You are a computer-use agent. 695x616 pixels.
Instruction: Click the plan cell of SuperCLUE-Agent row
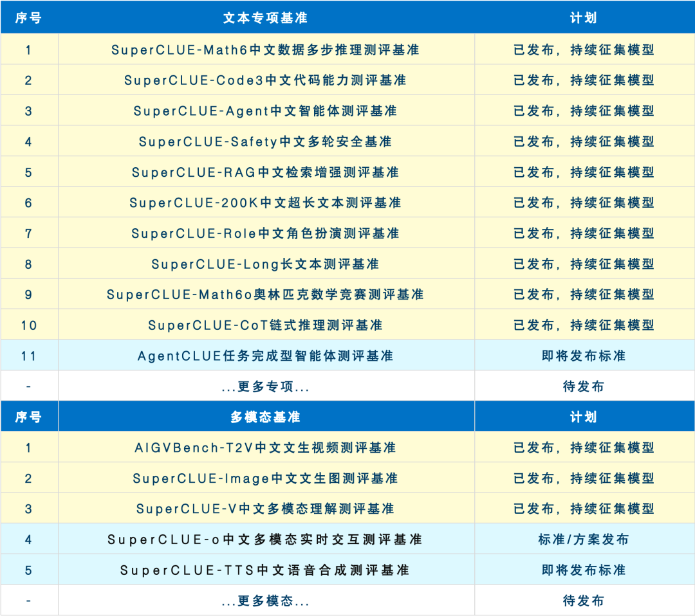click(584, 111)
